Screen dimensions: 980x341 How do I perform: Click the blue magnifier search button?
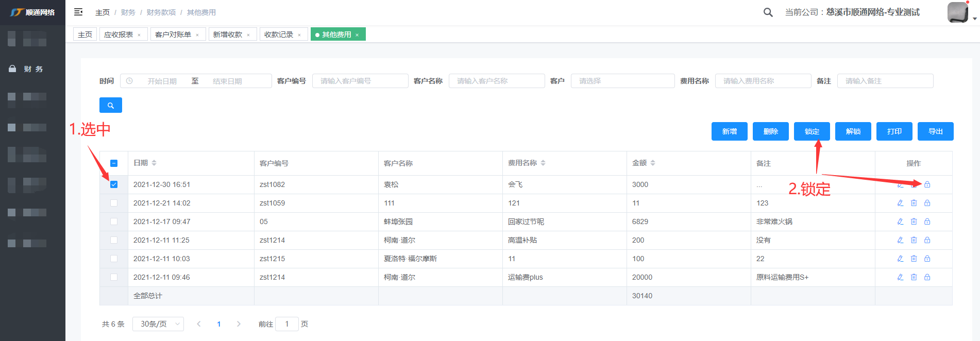(110, 105)
